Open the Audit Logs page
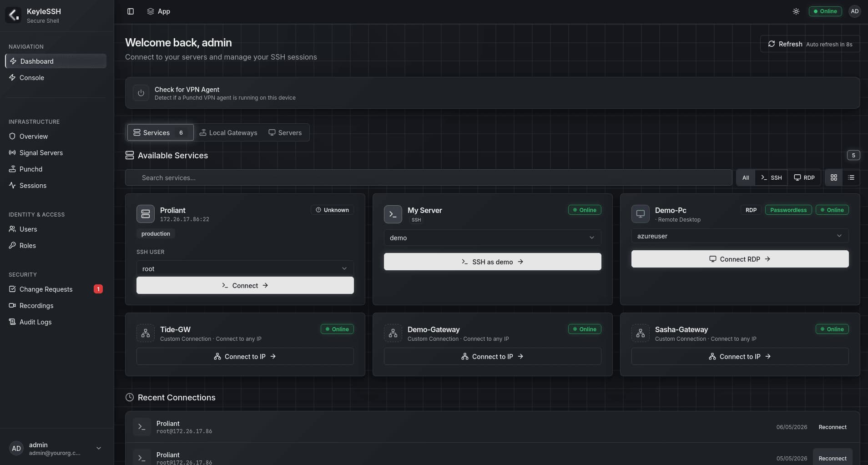Image resolution: width=868 pixels, height=465 pixels. point(56,322)
